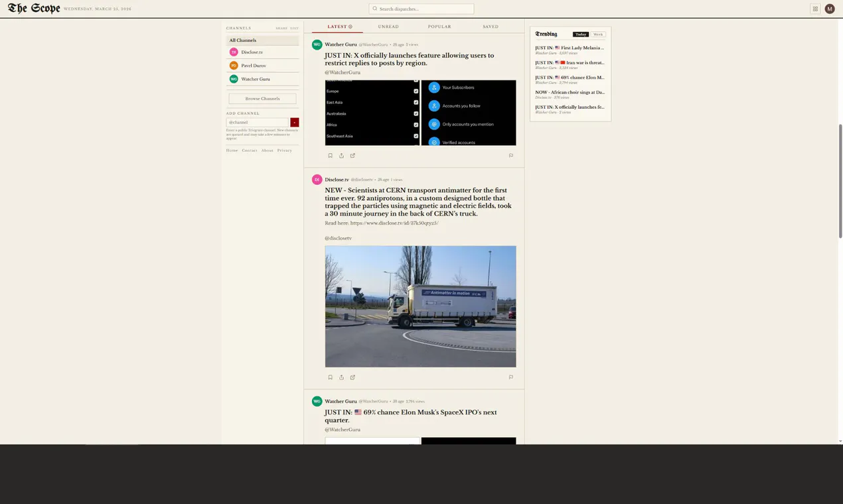Open the region checklist screenshot image
This screenshot has height=504, width=843.
pos(372,113)
